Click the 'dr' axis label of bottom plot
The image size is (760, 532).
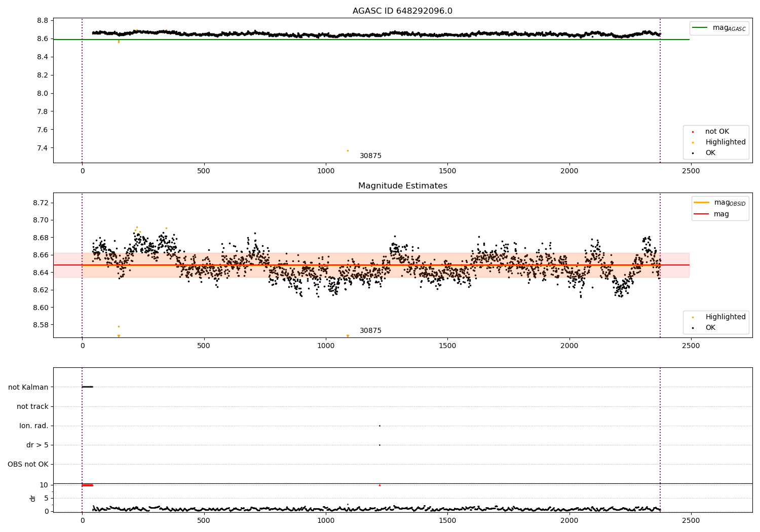pyautogui.click(x=33, y=498)
